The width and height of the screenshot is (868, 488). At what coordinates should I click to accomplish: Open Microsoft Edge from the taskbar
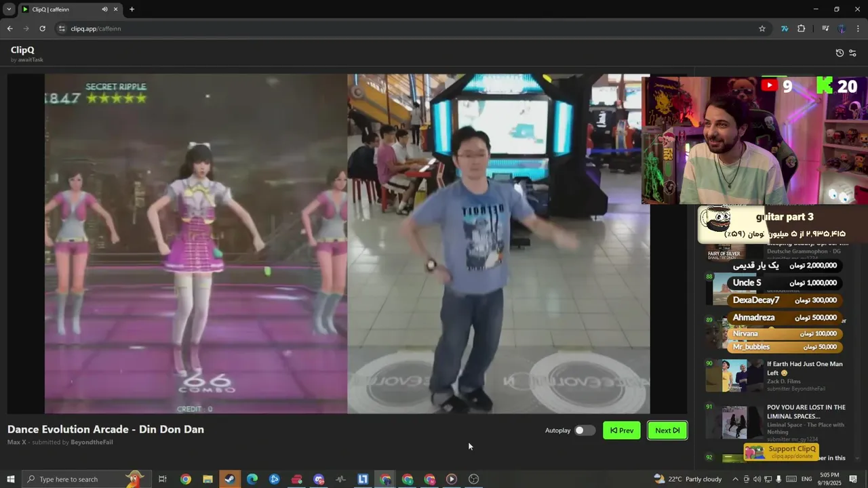click(x=252, y=479)
